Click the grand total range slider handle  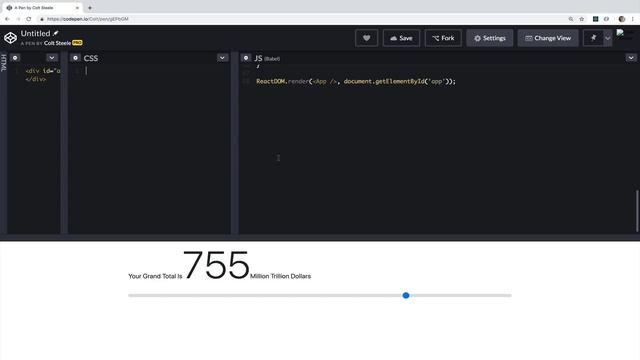point(406,295)
